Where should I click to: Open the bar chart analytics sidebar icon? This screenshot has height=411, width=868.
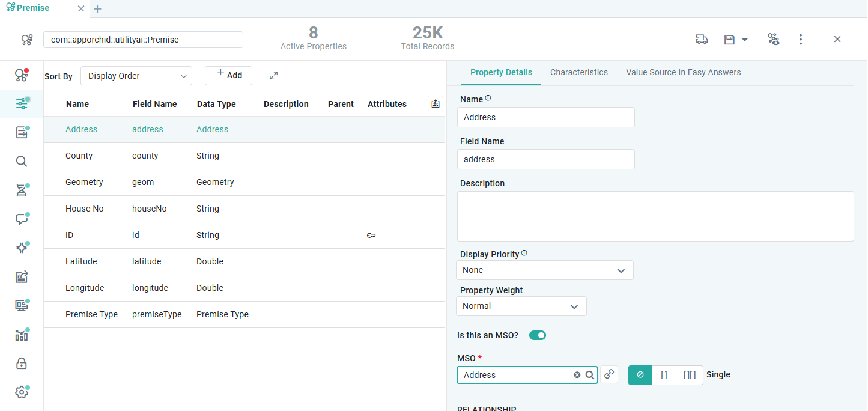click(x=22, y=335)
